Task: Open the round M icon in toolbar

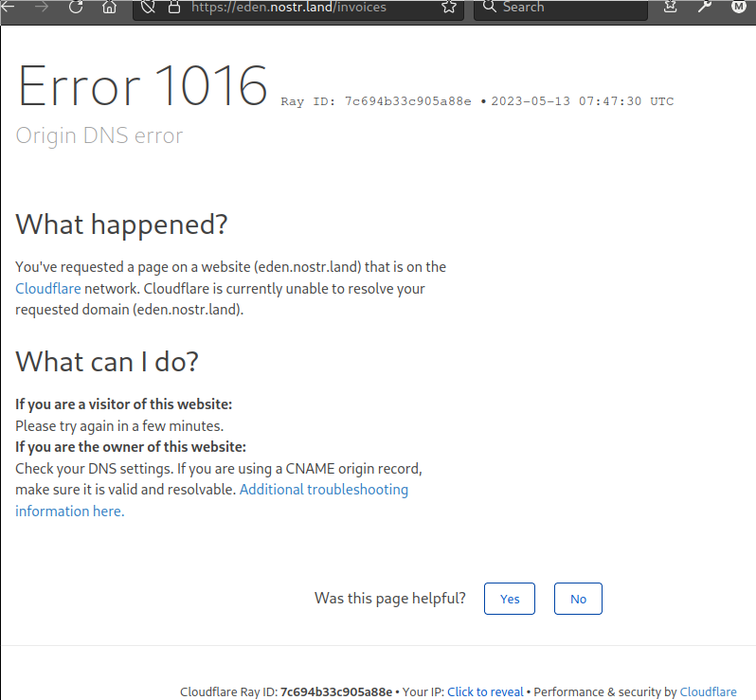Action: click(x=738, y=7)
